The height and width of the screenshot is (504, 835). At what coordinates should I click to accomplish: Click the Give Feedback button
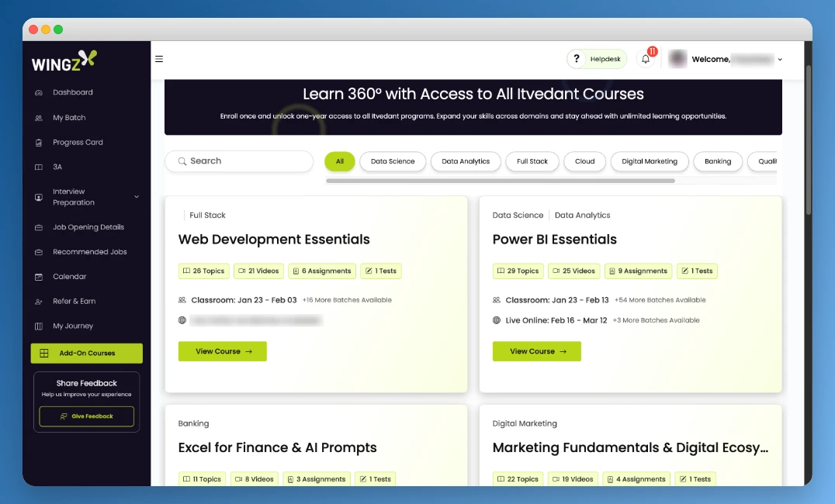coord(86,416)
